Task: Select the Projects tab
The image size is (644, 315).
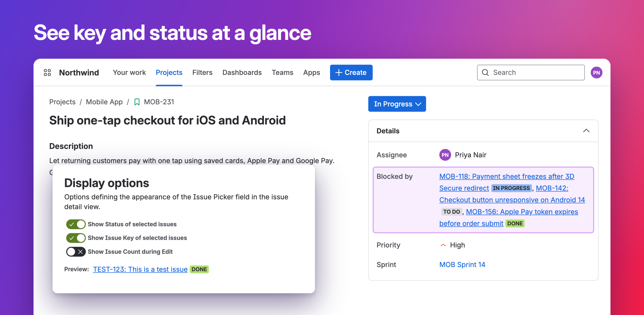Action: pos(169,72)
